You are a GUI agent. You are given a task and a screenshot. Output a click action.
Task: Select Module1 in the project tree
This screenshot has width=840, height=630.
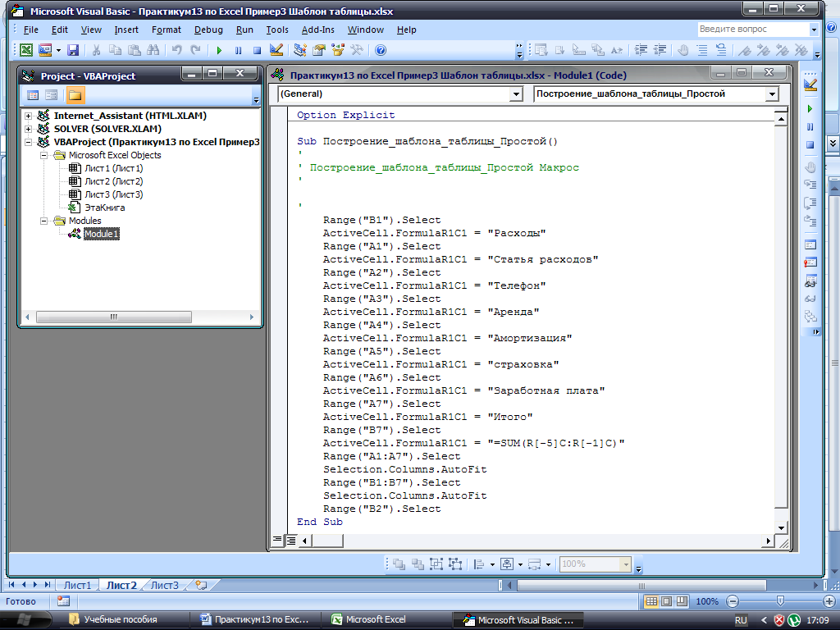click(x=101, y=234)
